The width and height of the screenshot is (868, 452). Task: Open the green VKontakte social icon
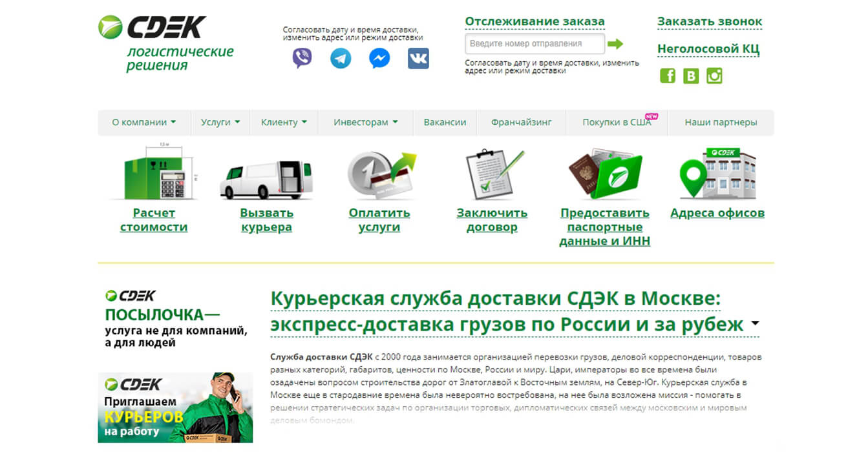tap(691, 76)
